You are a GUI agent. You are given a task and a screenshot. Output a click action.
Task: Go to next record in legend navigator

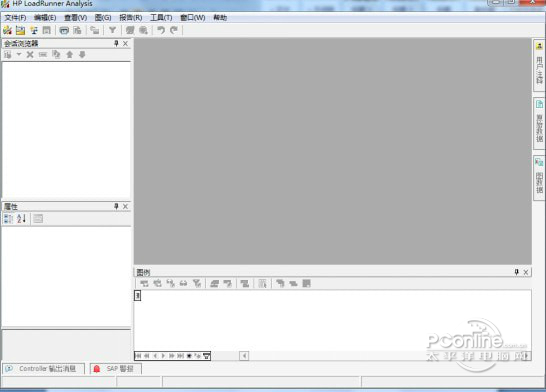tap(163, 356)
